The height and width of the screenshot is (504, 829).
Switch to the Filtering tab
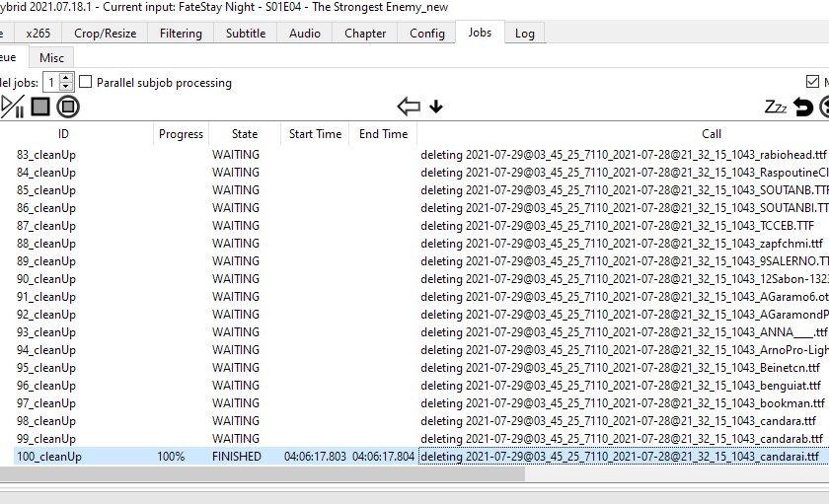click(181, 33)
